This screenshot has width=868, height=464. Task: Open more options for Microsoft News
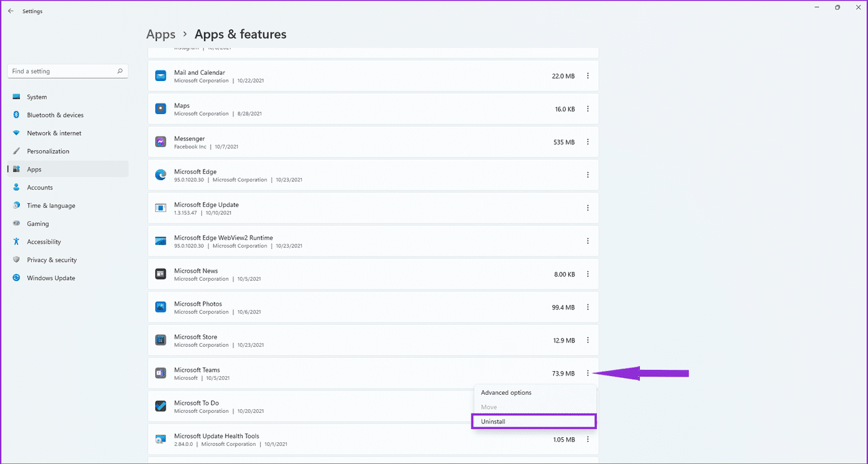[588, 274]
